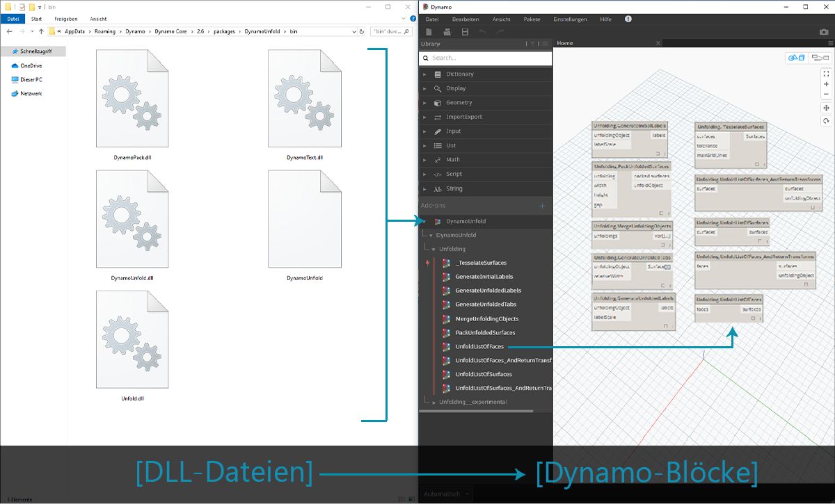Click the plus icon next to Add-ons
The height and width of the screenshot is (504, 835).
point(542,206)
